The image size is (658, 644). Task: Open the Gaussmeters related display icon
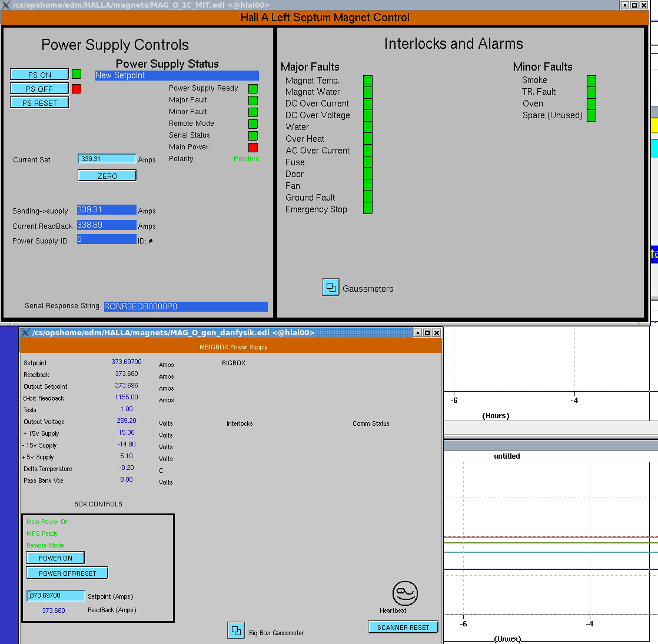(x=331, y=287)
